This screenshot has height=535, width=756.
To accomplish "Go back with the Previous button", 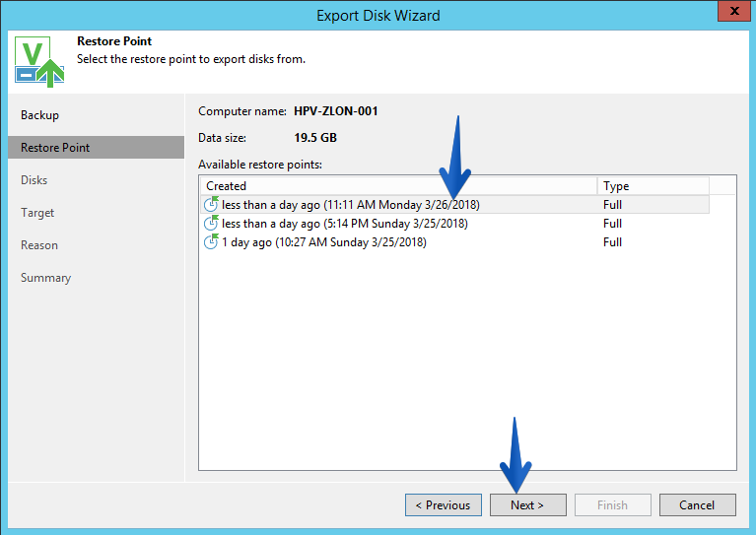I will 444,504.
